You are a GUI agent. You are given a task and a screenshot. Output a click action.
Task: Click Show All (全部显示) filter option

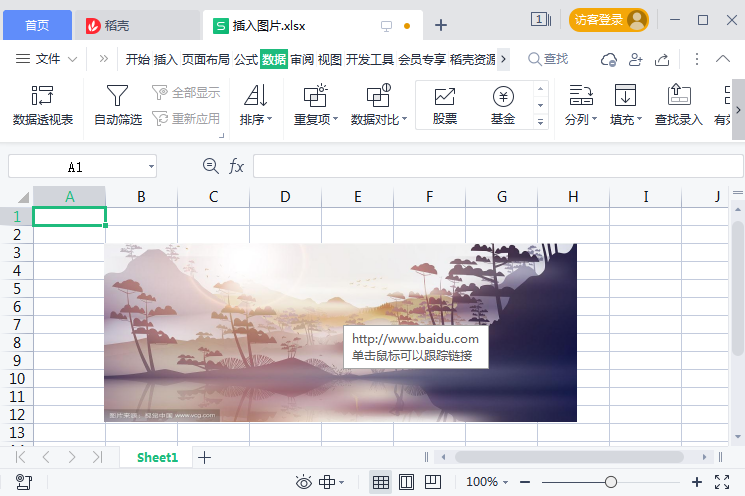click(x=186, y=92)
